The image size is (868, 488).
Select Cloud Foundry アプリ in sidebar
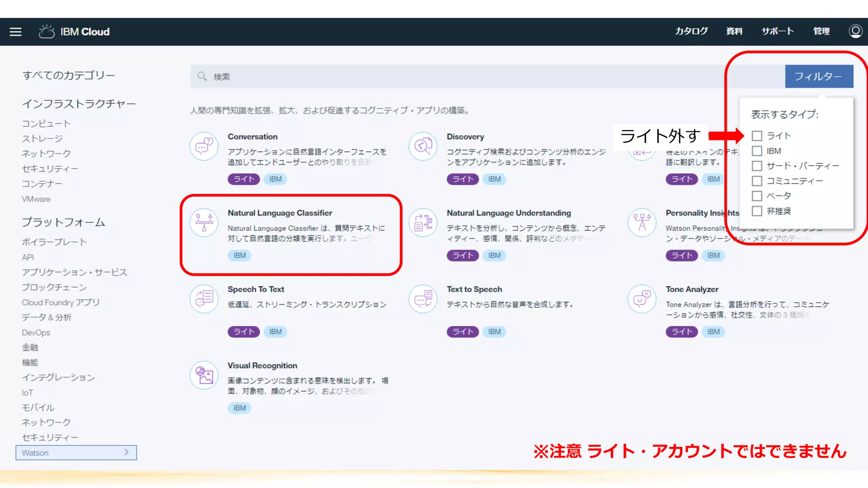(61, 302)
